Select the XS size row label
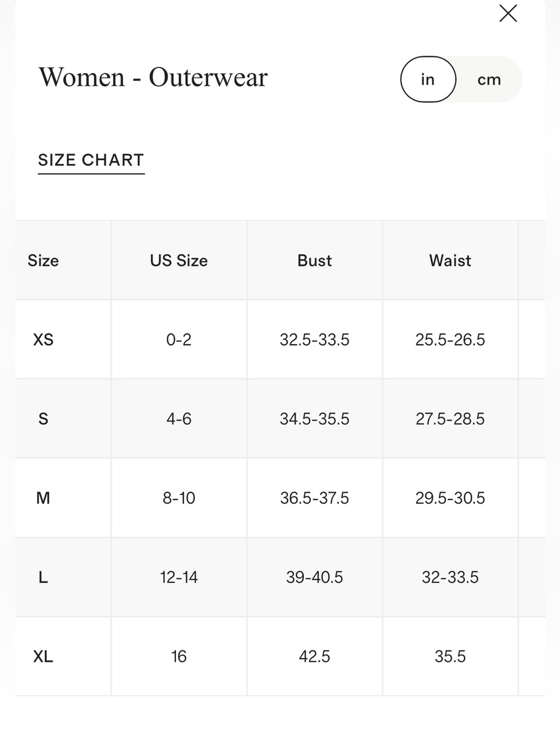This screenshot has width=560, height=747. [x=43, y=340]
